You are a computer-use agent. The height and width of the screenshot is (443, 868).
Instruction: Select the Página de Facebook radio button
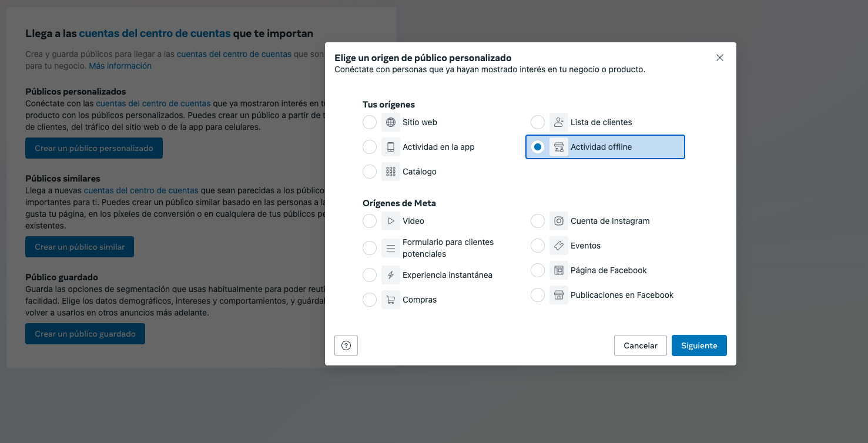(x=538, y=270)
